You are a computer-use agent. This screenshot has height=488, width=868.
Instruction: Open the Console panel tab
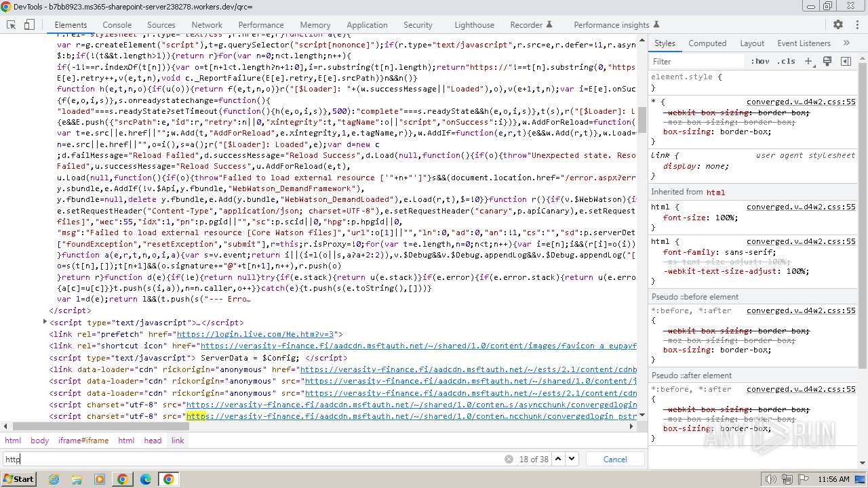(x=117, y=25)
